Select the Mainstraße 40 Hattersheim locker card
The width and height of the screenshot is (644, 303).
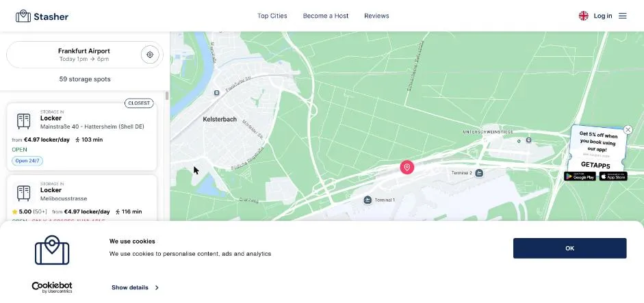(81, 137)
